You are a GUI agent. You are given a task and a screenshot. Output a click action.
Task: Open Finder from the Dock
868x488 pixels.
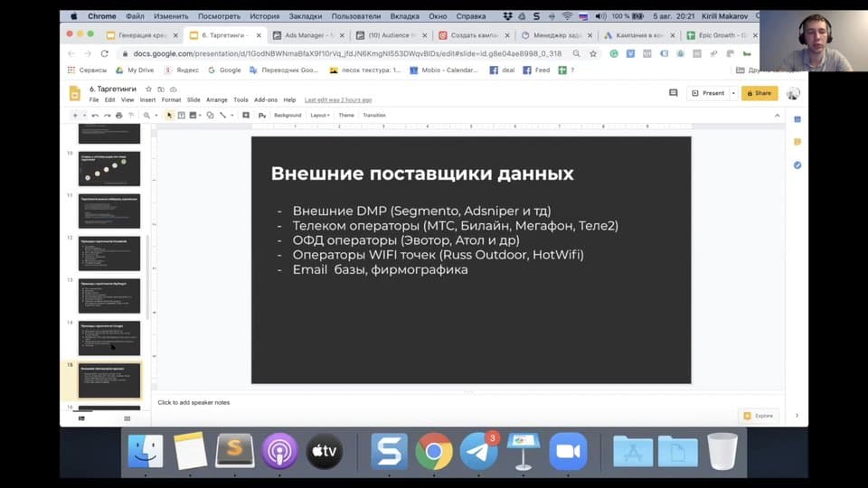[146, 452]
